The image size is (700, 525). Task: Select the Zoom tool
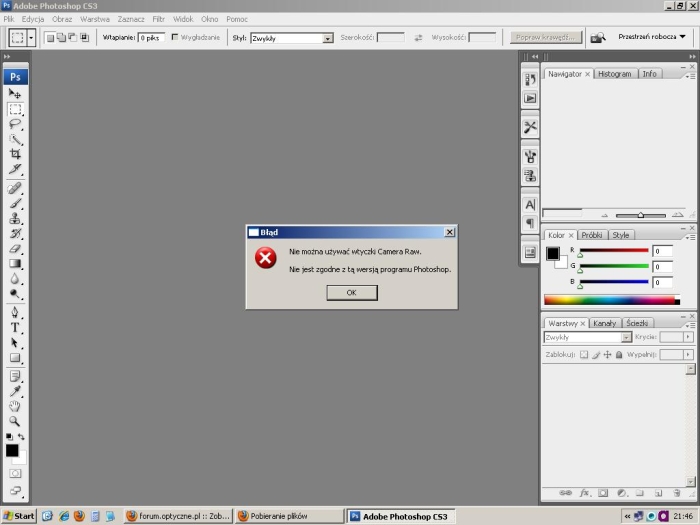(x=15, y=421)
